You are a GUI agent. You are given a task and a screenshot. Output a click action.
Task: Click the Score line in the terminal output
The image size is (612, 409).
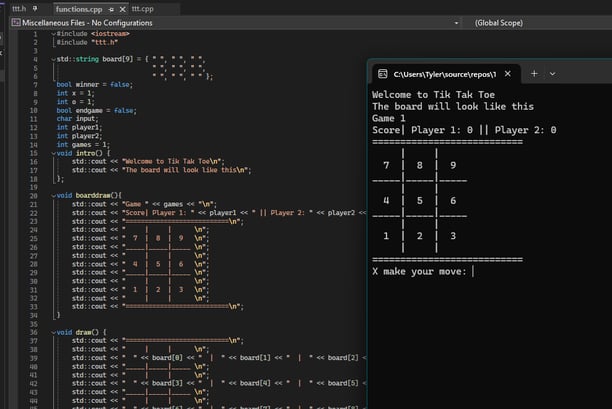click(x=464, y=130)
